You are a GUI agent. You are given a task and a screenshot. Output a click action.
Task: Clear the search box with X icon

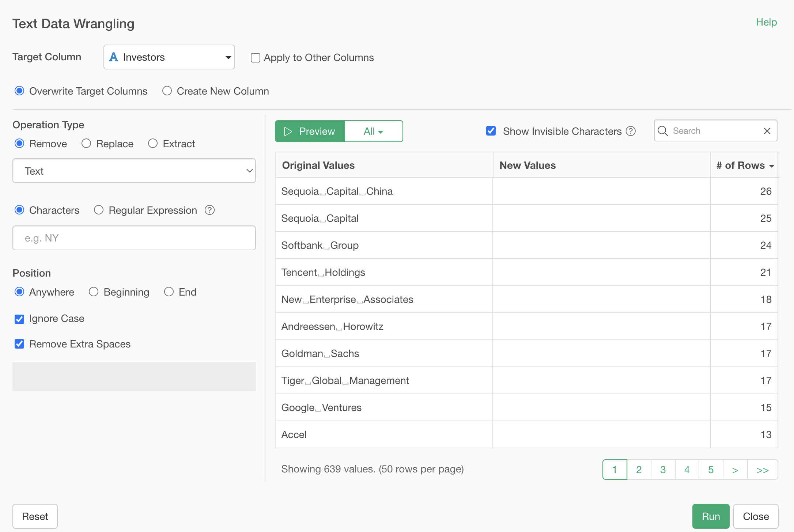coord(767,131)
